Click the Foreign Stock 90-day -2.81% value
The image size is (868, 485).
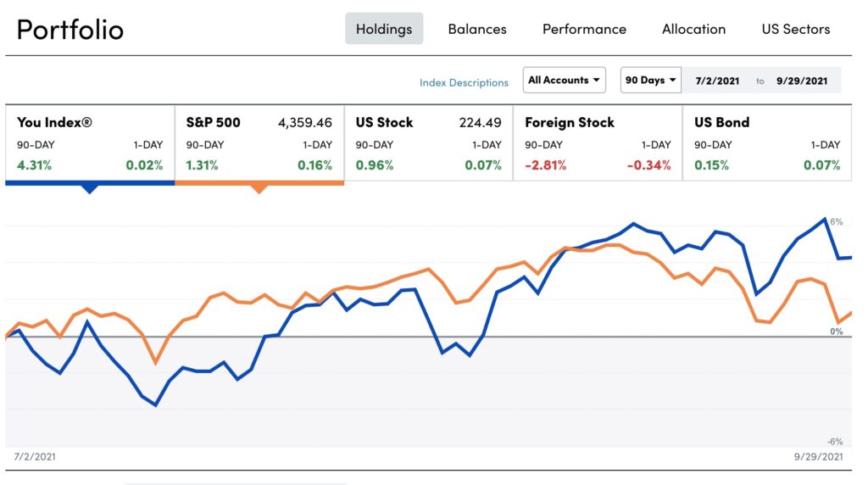pos(545,165)
